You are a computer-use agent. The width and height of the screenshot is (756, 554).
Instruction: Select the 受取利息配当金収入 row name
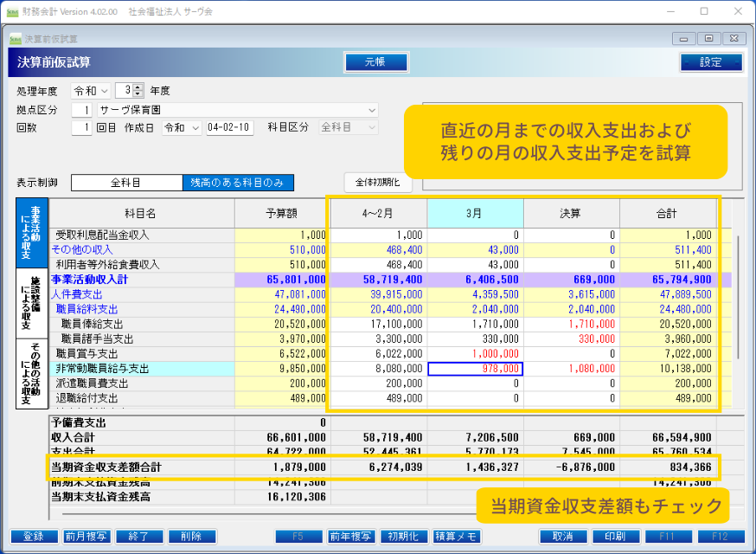(142, 235)
